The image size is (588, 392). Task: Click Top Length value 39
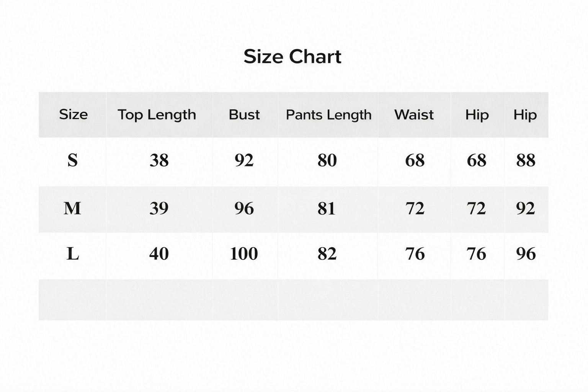pyautogui.click(x=159, y=208)
